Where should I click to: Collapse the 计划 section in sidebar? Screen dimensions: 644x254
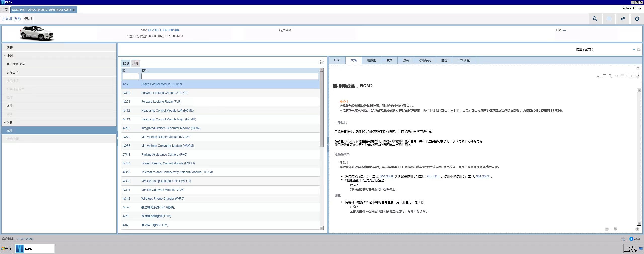5,56
